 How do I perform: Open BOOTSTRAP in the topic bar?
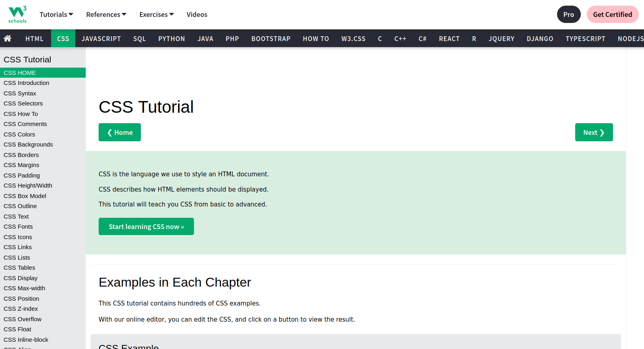coord(271,39)
